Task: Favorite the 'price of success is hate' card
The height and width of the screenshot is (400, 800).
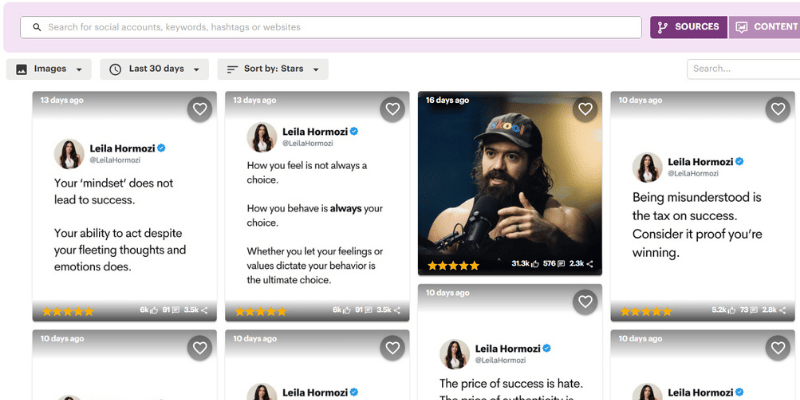Action: (585, 302)
